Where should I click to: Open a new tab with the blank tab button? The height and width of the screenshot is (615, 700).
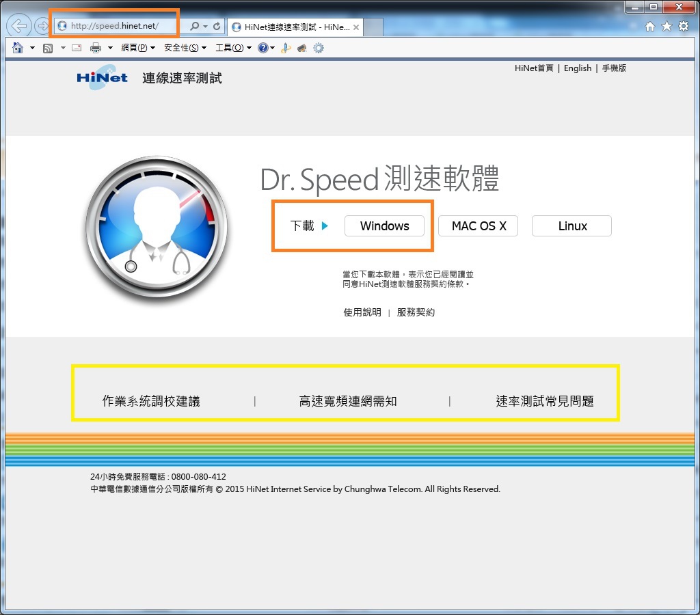[x=374, y=27]
